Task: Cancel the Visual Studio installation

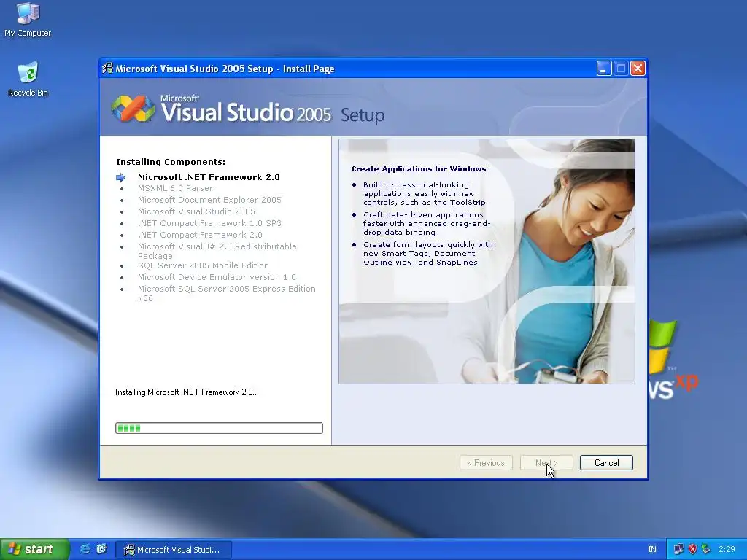Action: tap(606, 463)
